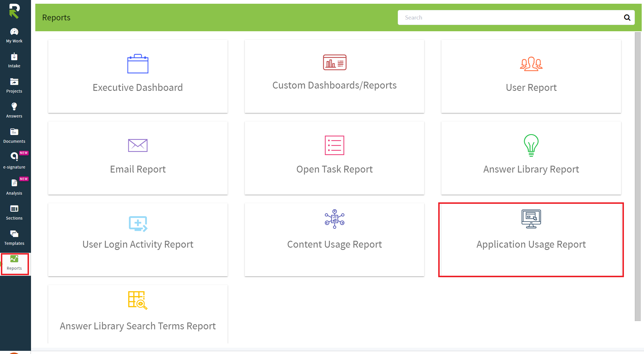Select Answers menu label
This screenshot has height=354, width=644.
(14, 116)
